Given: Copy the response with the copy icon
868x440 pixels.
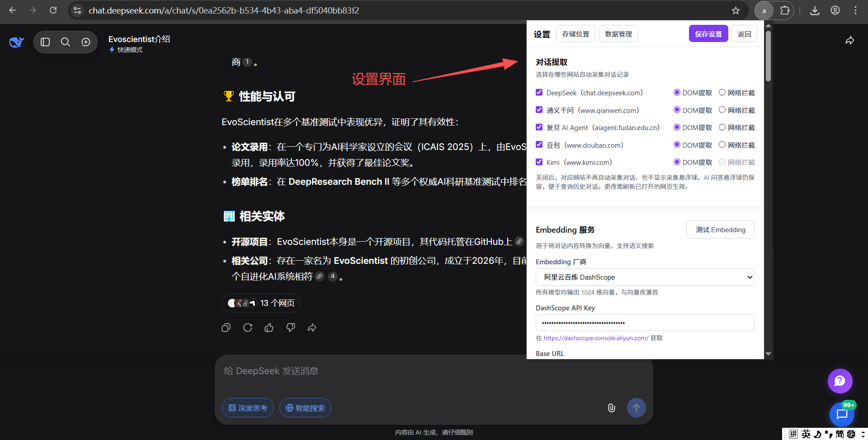Looking at the screenshot, I should 226,328.
